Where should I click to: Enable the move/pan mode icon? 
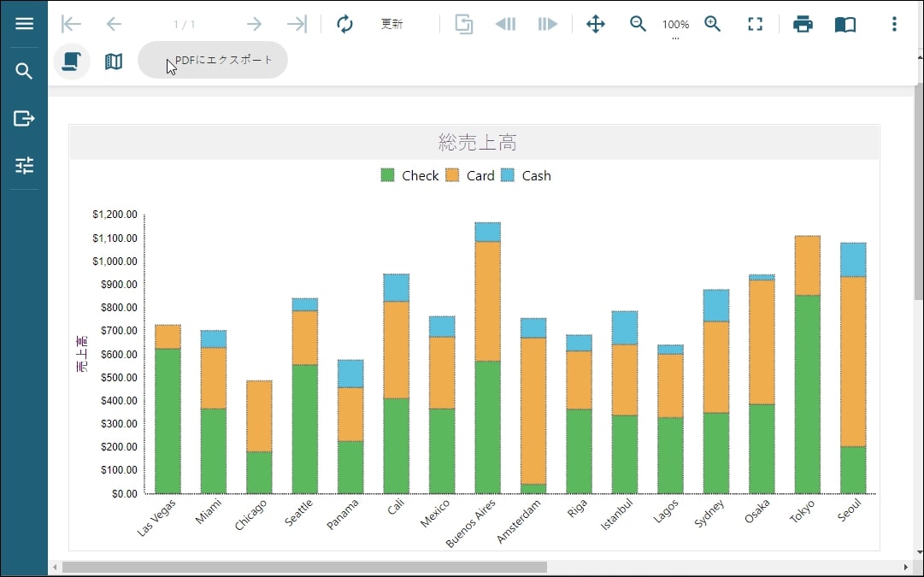pos(596,24)
